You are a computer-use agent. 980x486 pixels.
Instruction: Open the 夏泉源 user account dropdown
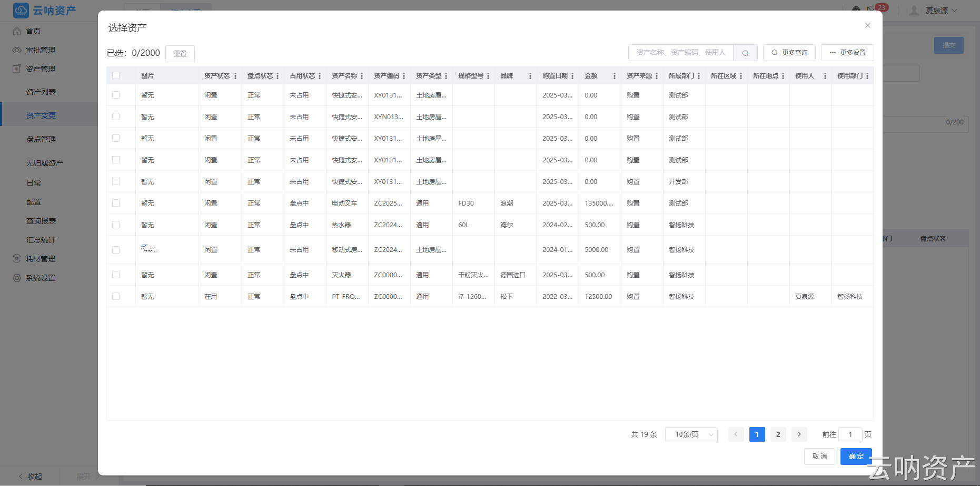tap(934, 11)
